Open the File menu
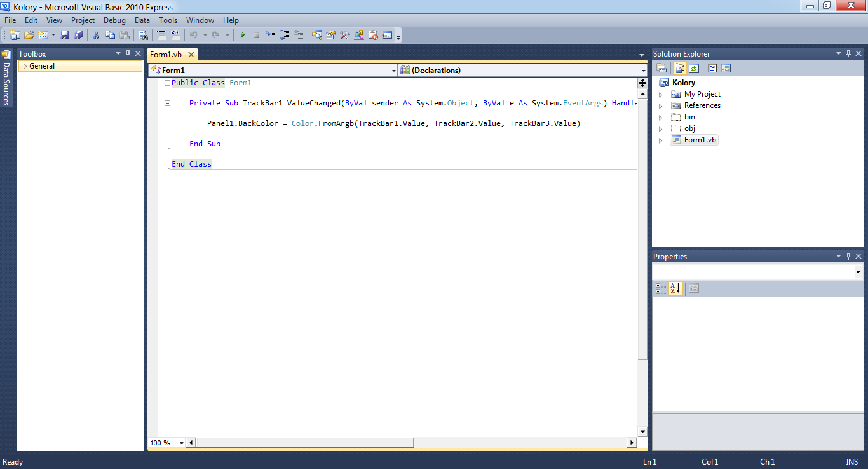This screenshot has width=868, height=469. tap(10, 20)
